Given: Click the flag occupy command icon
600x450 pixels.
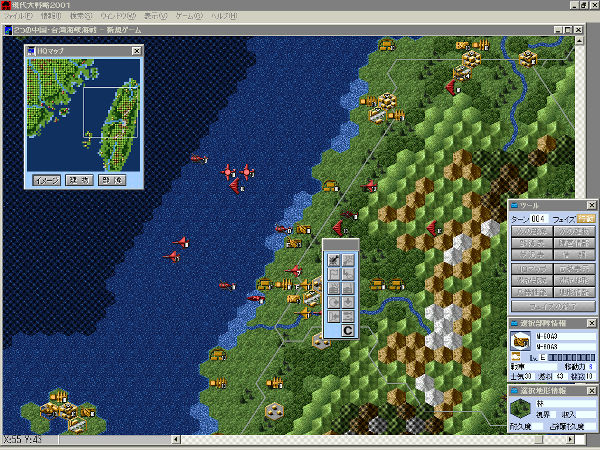Looking at the screenshot, I should coord(334,274).
